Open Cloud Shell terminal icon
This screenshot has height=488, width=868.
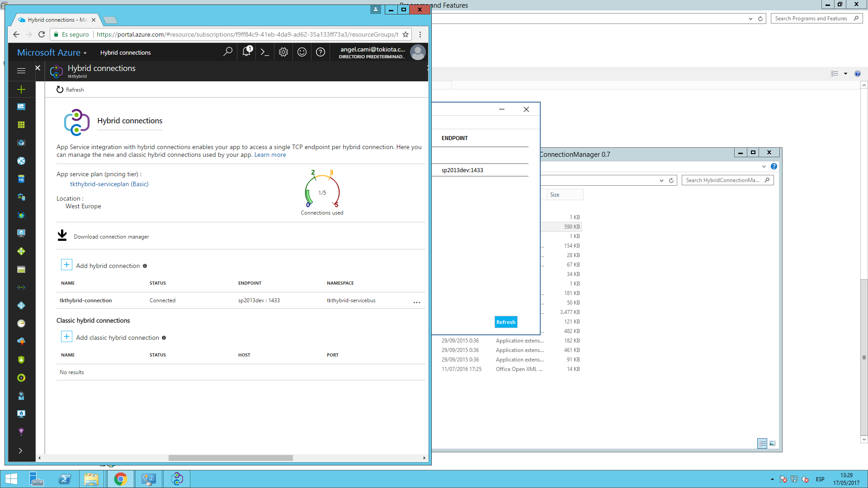tap(265, 52)
